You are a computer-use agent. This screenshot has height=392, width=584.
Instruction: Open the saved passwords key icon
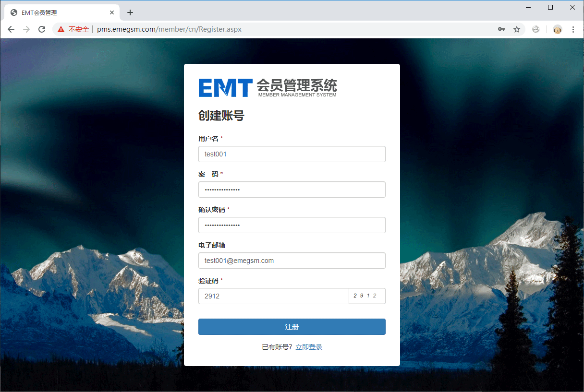click(x=501, y=29)
